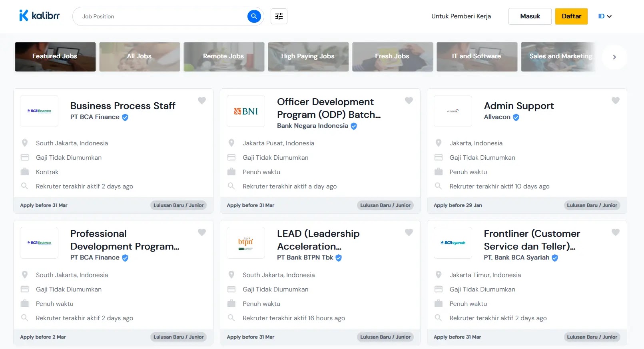This screenshot has width=644, height=349.
Task: Click briefcase icon beside Kontrak
Action: 25,172
